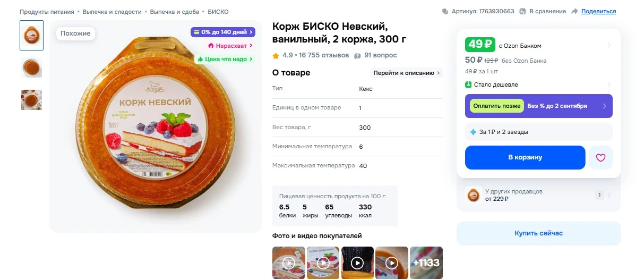This screenshot has width=644, height=279.
Task: Click the Купить сейчас button
Action: coord(538,233)
